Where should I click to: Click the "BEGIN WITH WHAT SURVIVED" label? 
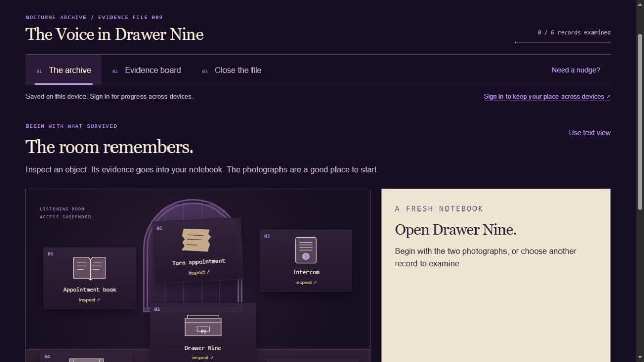71,126
